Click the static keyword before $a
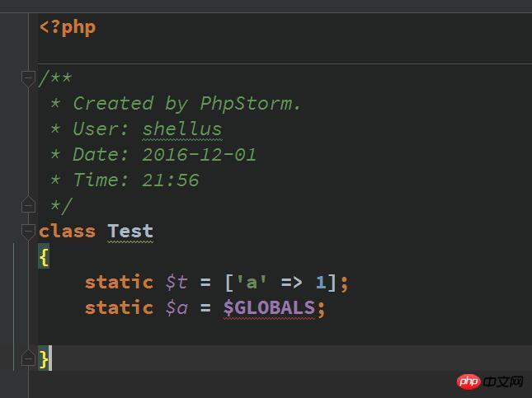532x398 pixels. tap(119, 307)
